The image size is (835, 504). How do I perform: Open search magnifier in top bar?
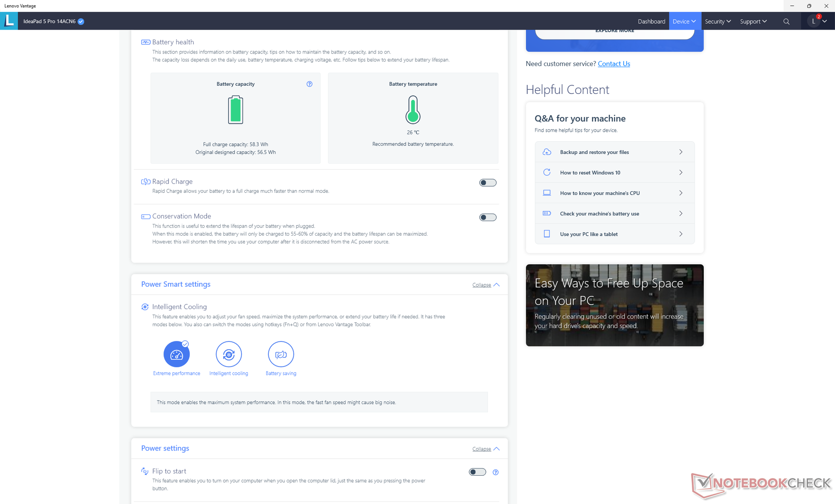click(x=786, y=21)
